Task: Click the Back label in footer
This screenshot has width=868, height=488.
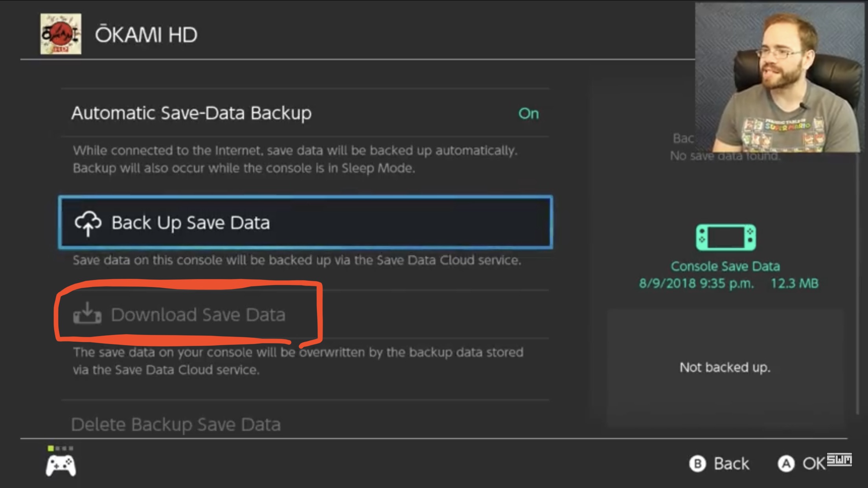Action: 731,464
